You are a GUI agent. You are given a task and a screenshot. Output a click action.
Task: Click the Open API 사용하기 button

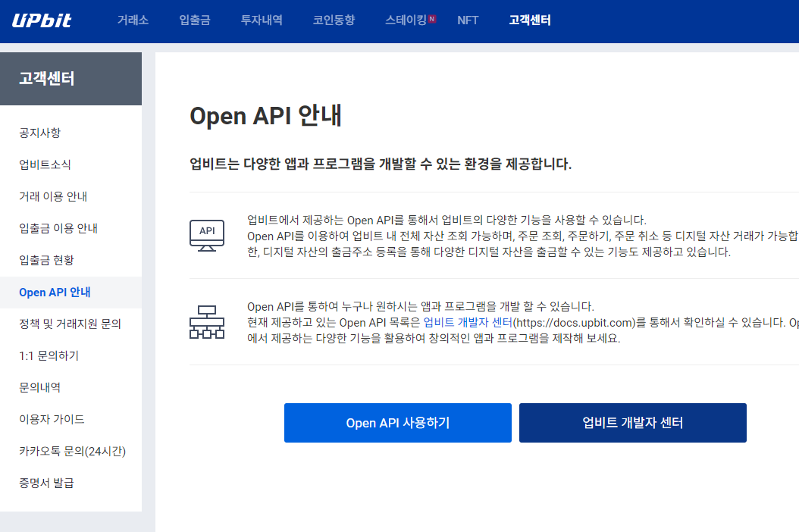point(397,423)
